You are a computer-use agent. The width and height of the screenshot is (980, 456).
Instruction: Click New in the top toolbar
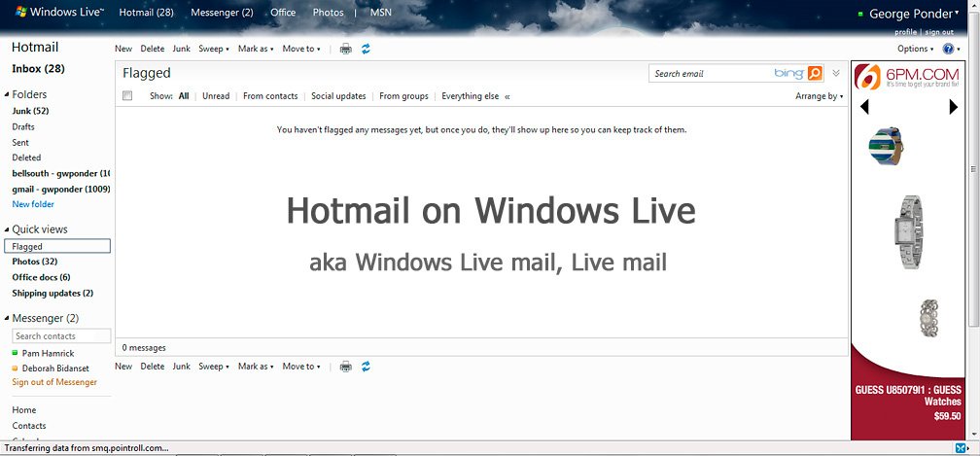point(123,49)
